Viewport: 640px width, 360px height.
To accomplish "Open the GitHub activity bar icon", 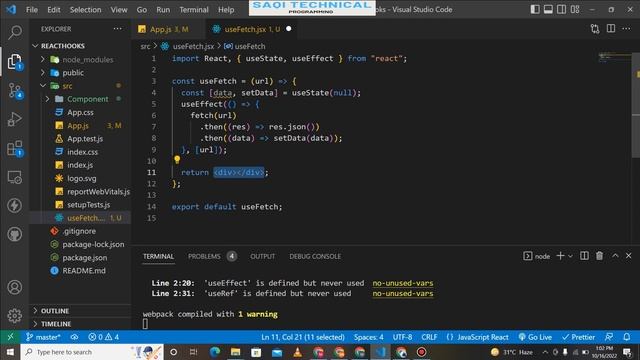I will tap(15, 234).
